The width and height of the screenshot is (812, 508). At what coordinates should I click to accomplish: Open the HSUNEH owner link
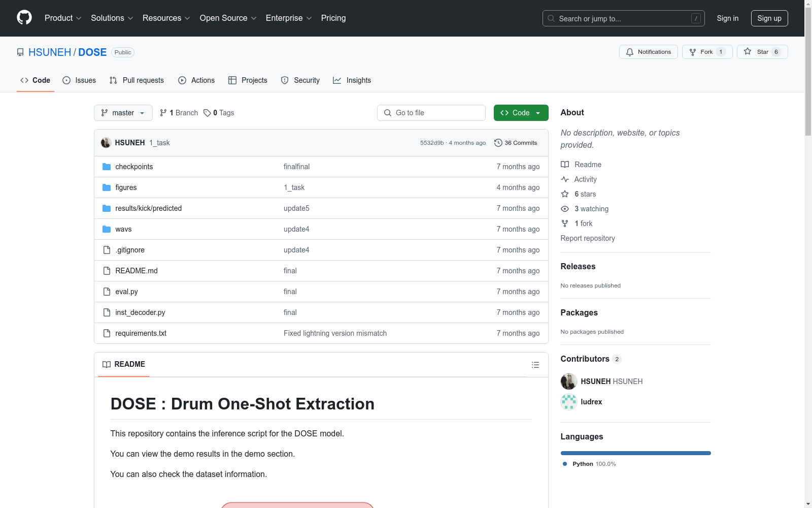(50, 52)
